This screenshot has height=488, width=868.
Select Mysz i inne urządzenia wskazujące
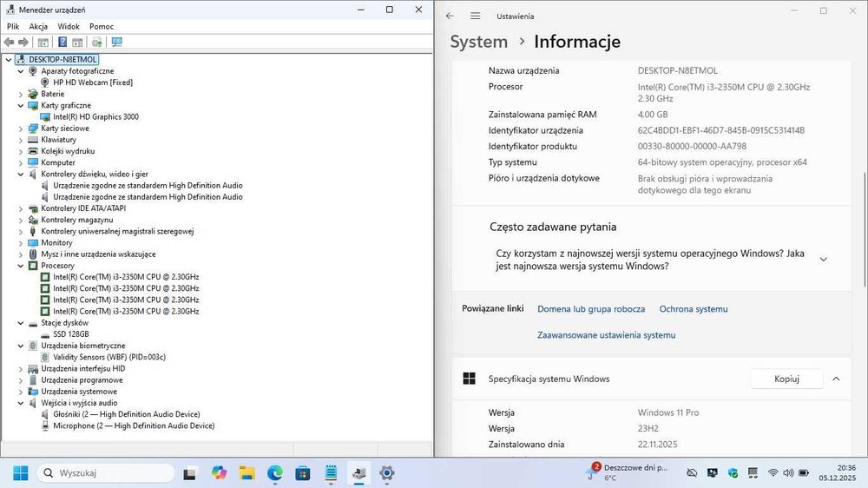pos(98,254)
